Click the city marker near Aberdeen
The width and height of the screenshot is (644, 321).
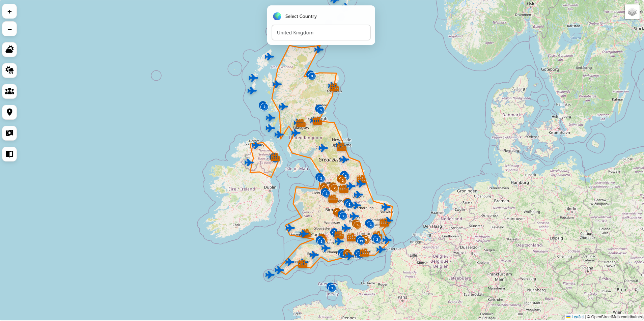(334, 87)
